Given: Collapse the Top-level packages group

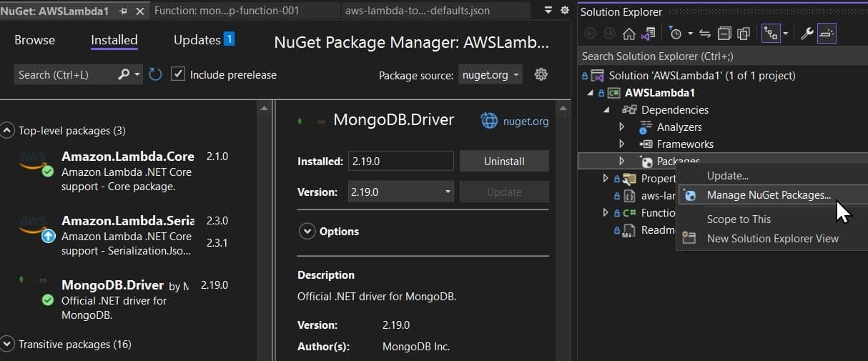Looking at the screenshot, I should (7, 131).
